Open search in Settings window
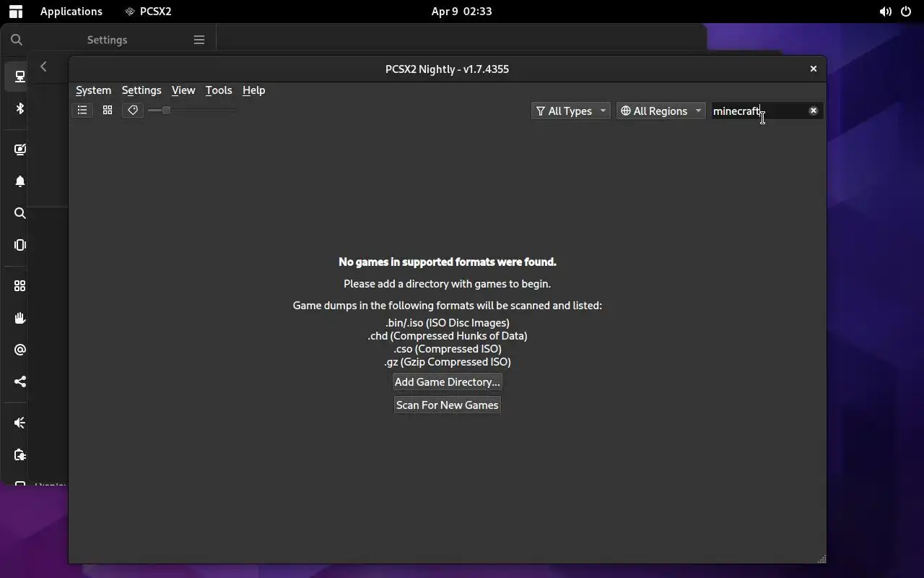The width and height of the screenshot is (924, 578). pos(17,40)
